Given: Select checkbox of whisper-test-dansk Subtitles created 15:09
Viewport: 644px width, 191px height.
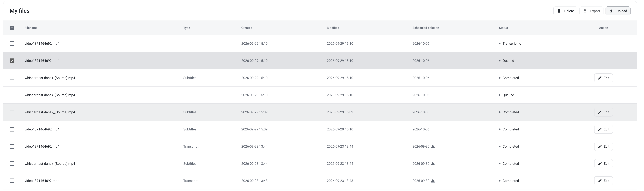Looking at the screenshot, I should click(x=12, y=112).
